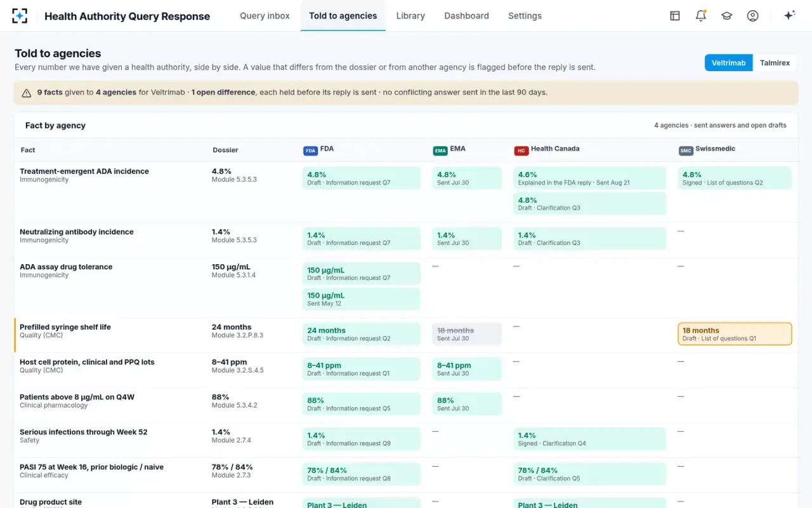This screenshot has height=508, width=812.
Task: Click the FDA agency badge
Action: click(x=311, y=150)
